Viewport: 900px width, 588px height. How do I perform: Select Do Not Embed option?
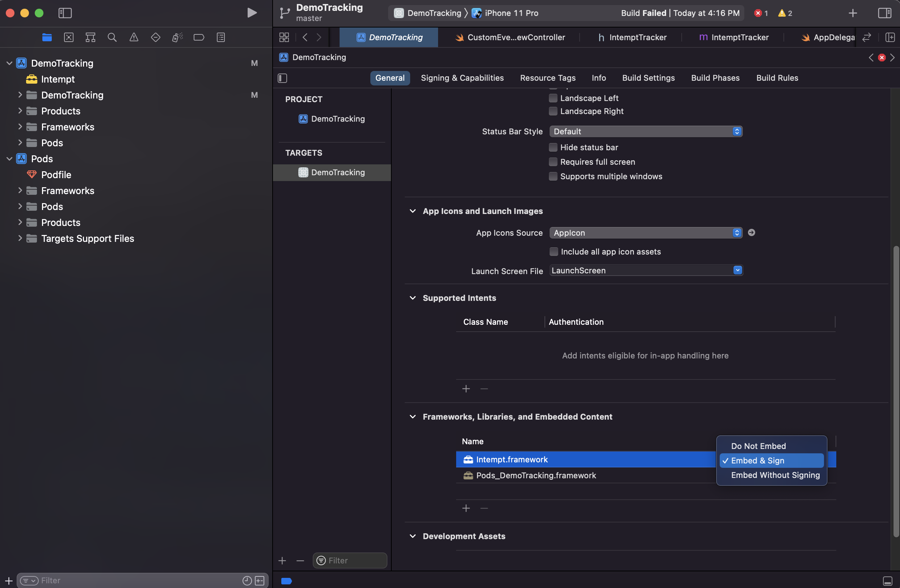tap(771, 446)
